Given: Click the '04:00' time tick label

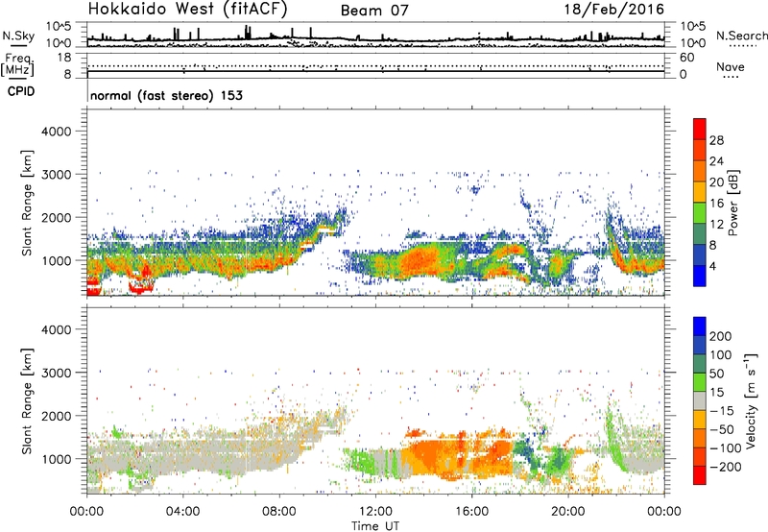Looking at the screenshot, I should click(x=182, y=512).
